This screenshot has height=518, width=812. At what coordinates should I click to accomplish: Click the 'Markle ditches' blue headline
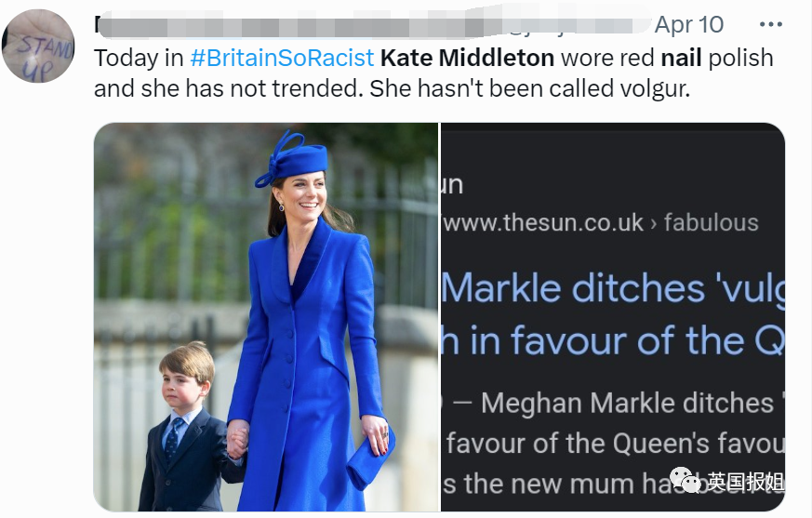tap(612, 289)
